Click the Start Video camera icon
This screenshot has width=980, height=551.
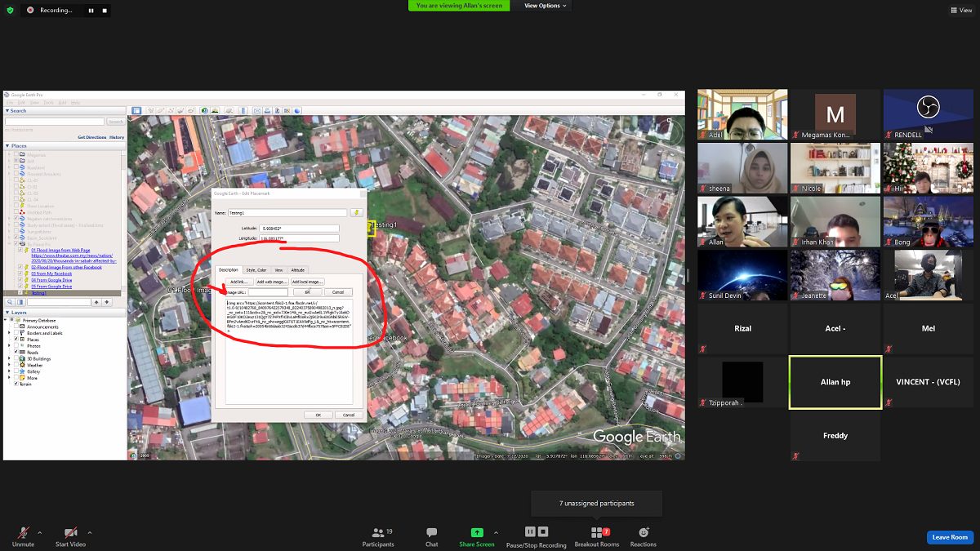(x=70, y=532)
